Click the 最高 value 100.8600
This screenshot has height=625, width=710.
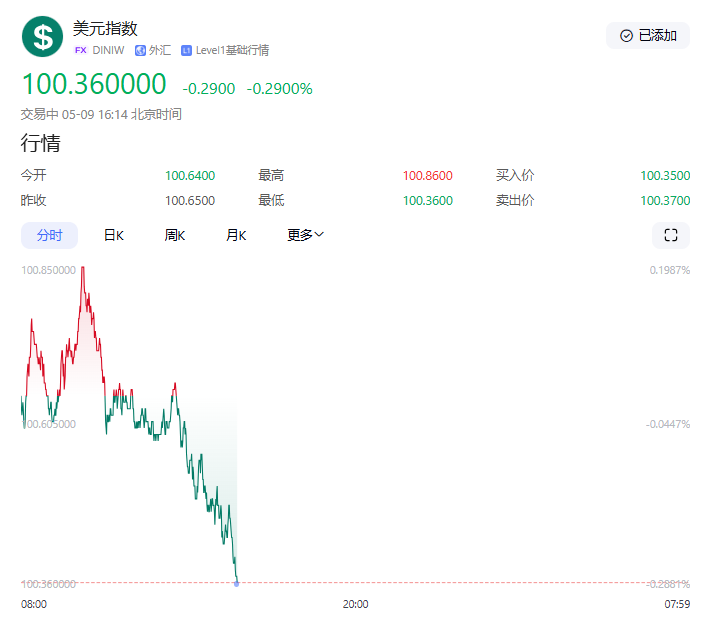point(427,175)
